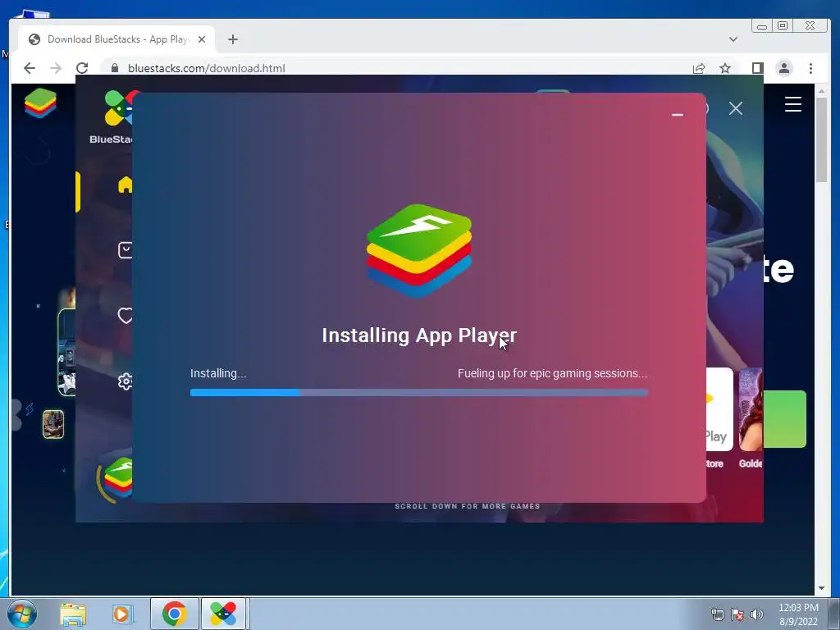
Task: Click the address bar showing bluestacks.com/download.html
Action: point(396,68)
